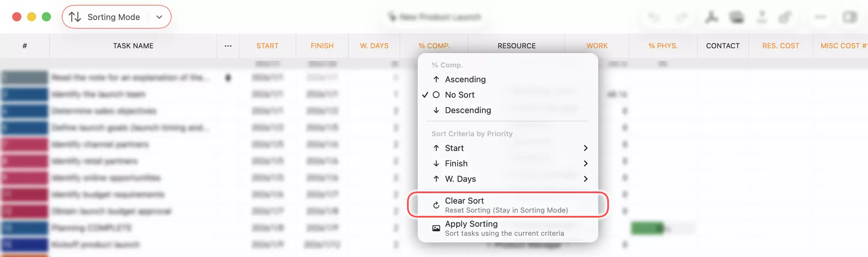868x257 pixels.
Task: Select the No Sort option
Action: 460,95
